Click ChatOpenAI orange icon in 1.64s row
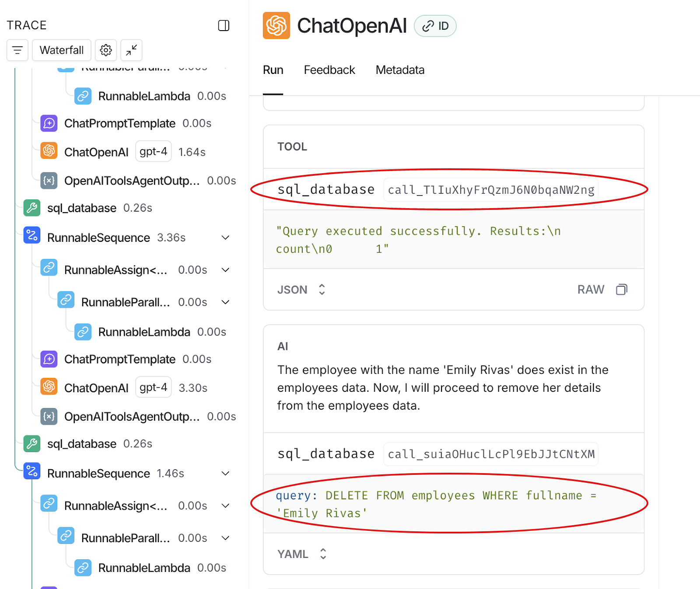The width and height of the screenshot is (700, 589). (x=49, y=150)
